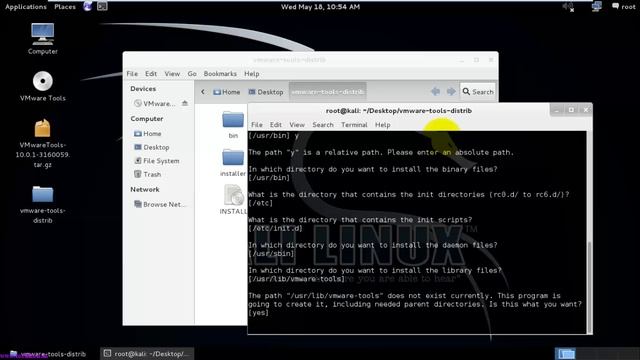Switch to vmware-tools-distrib taskbar window
The width and height of the screenshot is (640, 360).
tap(48, 353)
